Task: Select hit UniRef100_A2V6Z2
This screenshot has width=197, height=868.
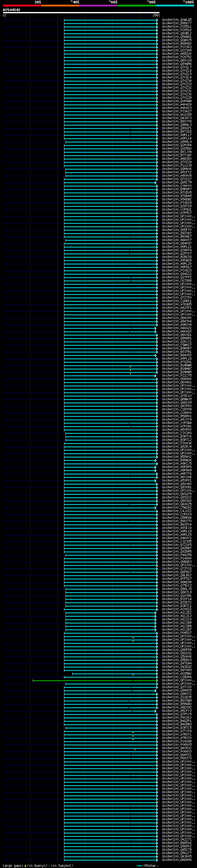Action: pyautogui.click(x=177, y=609)
